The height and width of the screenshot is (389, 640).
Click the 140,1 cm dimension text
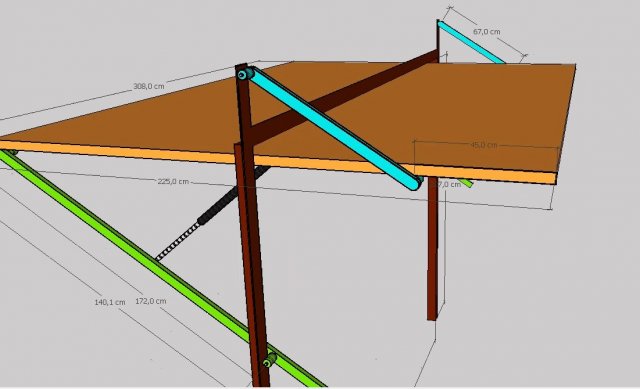[x=109, y=302]
